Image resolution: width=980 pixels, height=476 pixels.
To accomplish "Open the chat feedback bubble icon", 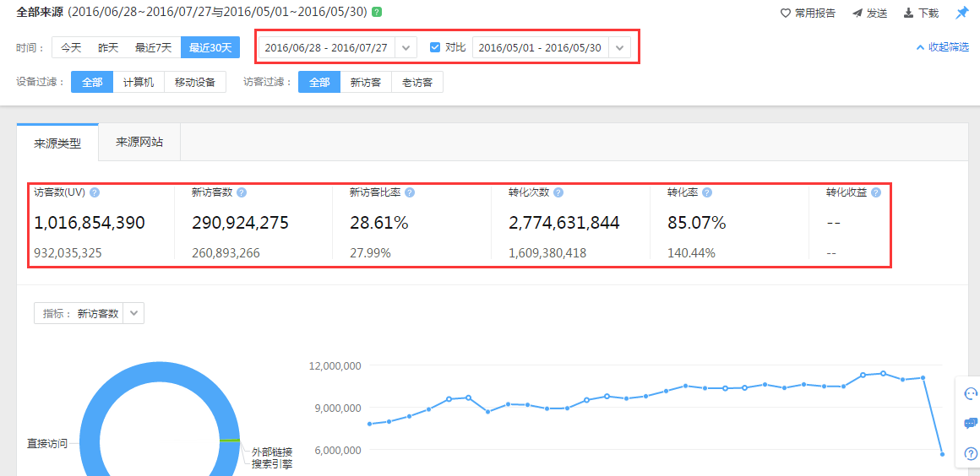I will (x=970, y=423).
